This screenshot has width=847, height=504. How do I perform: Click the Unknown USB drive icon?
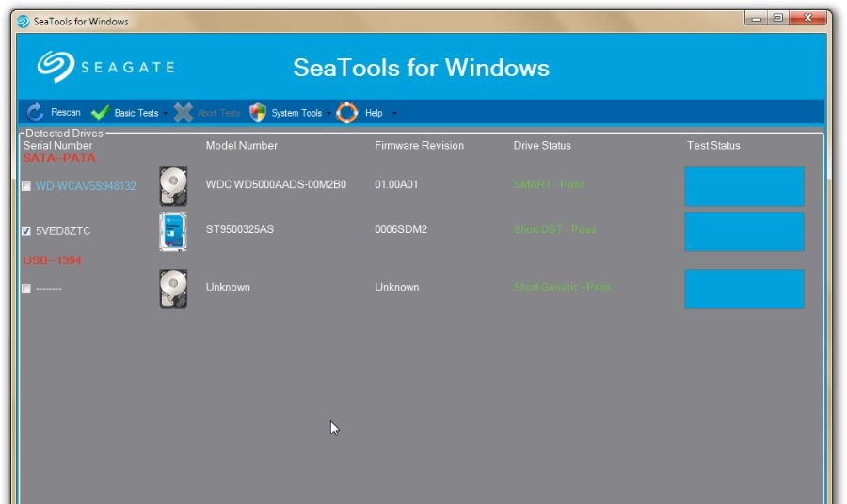point(173,289)
